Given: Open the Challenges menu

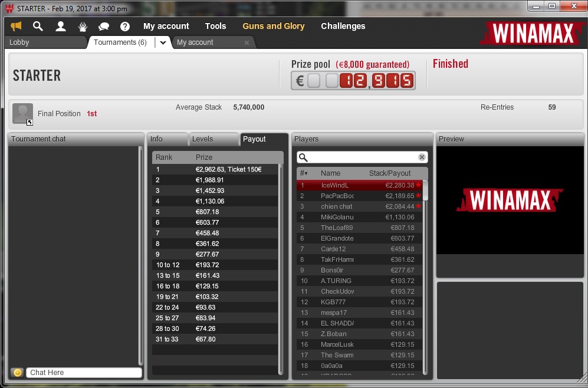Looking at the screenshot, I should pos(343,27).
